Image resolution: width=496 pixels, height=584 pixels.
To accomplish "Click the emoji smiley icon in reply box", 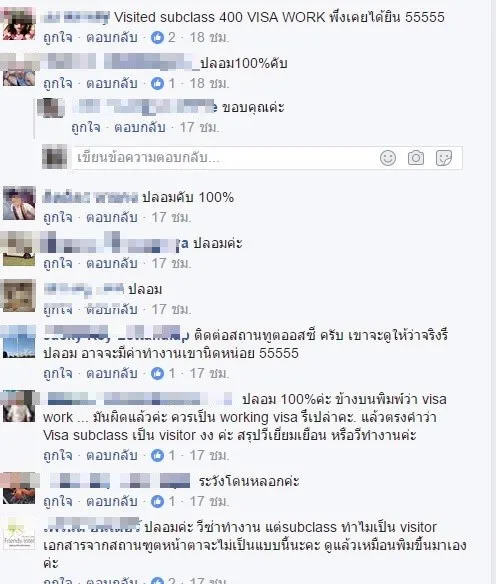I will coord(388,158).
